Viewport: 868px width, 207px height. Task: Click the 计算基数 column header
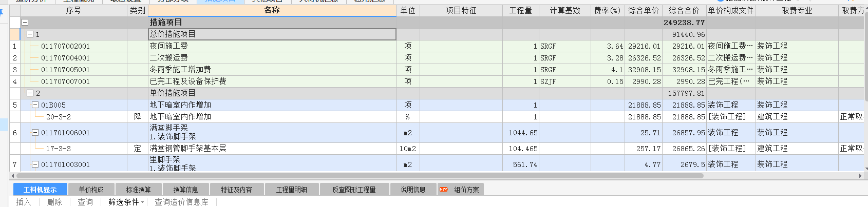click(565, 10)
